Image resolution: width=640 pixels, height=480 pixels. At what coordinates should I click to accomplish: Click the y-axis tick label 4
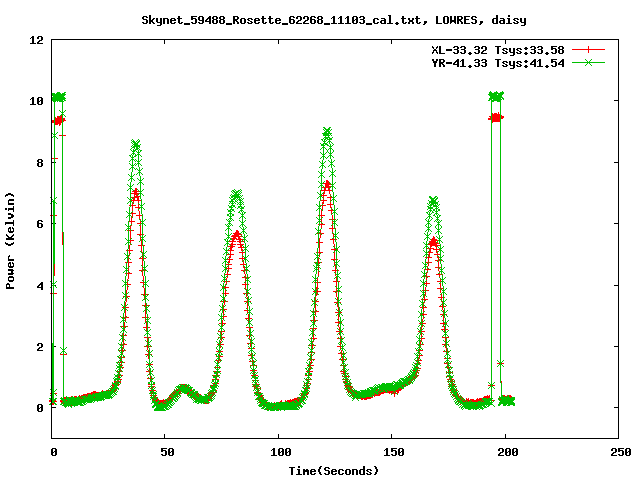(x=40, y=286)
